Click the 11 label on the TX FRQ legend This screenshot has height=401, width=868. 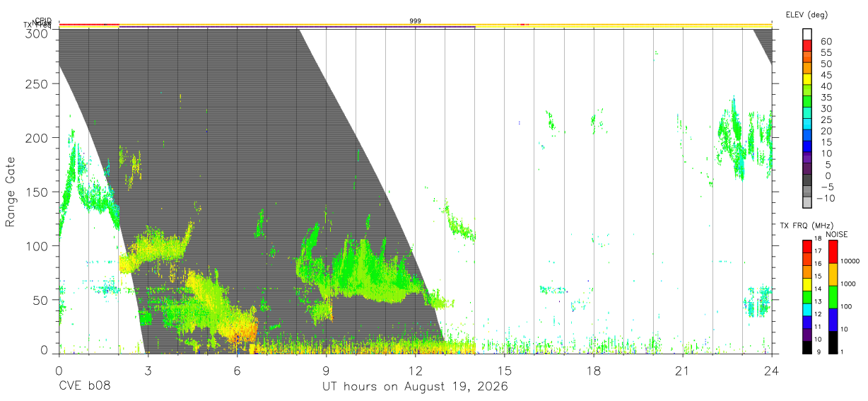818,327
